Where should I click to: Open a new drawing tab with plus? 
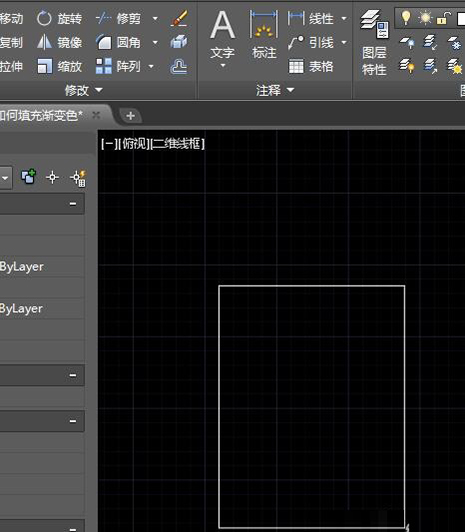130,116
